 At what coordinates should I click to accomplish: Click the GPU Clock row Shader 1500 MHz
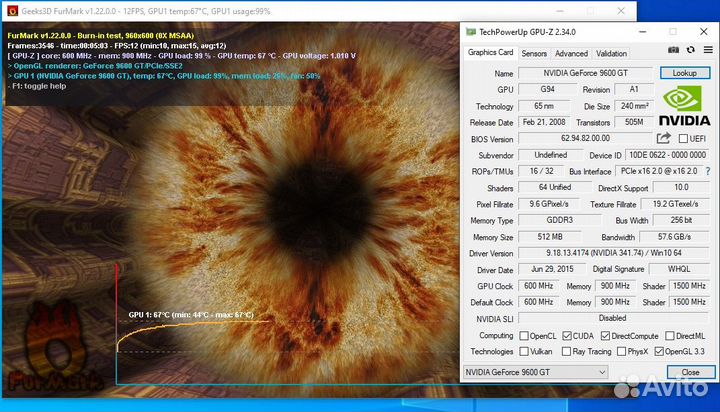point(689,286)
